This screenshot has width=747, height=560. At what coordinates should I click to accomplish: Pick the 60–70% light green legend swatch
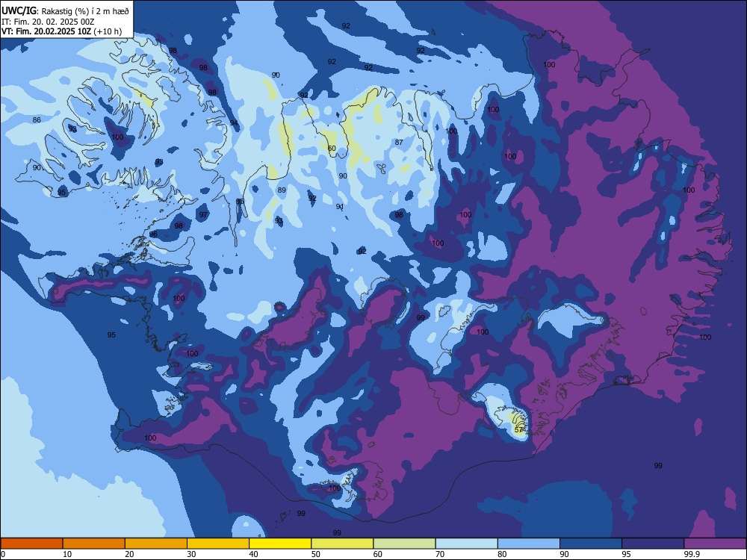pyautogui.click(x=404, y=544)
